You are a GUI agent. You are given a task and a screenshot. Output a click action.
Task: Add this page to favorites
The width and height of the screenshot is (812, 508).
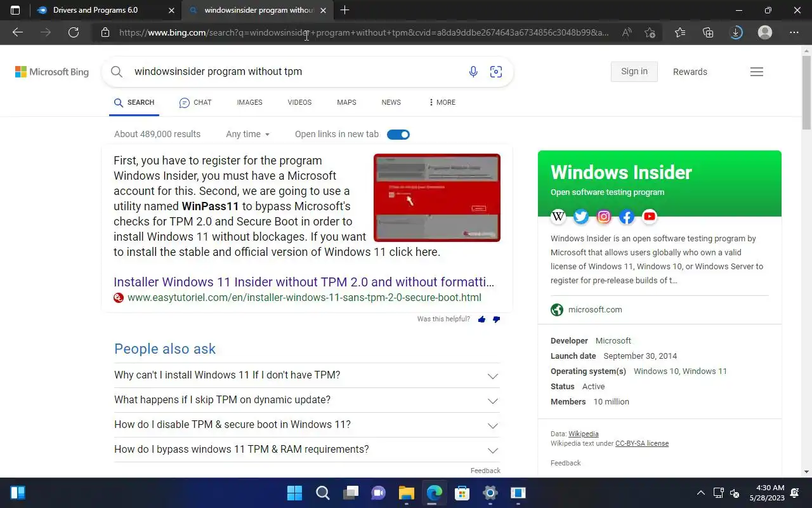pyautogui.click(x=650, y=32)
